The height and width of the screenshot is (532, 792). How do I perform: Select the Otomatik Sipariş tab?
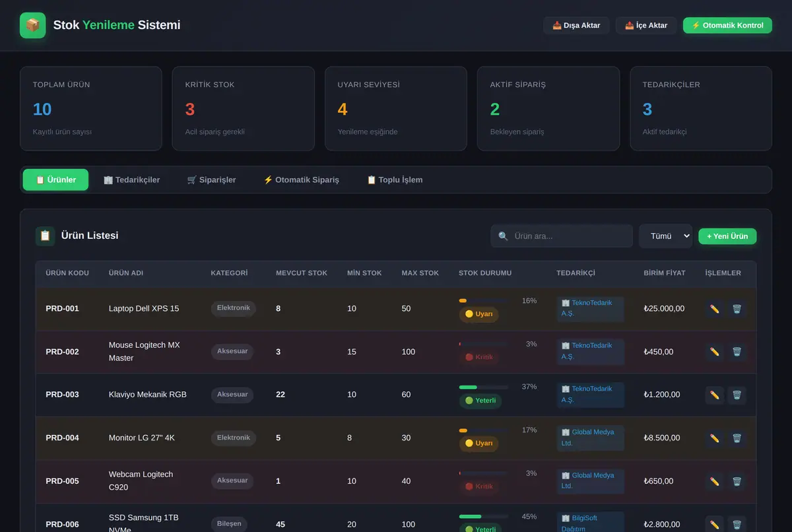(x=301, y=180)
